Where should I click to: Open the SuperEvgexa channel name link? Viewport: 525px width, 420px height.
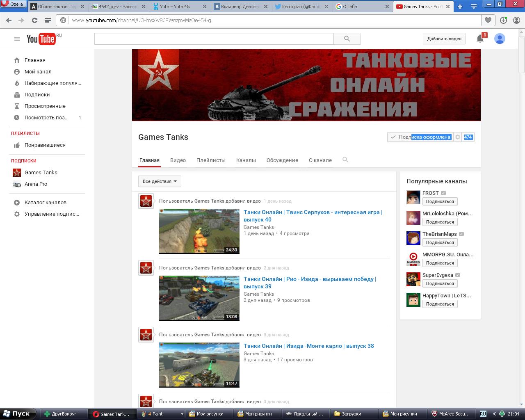438,275
